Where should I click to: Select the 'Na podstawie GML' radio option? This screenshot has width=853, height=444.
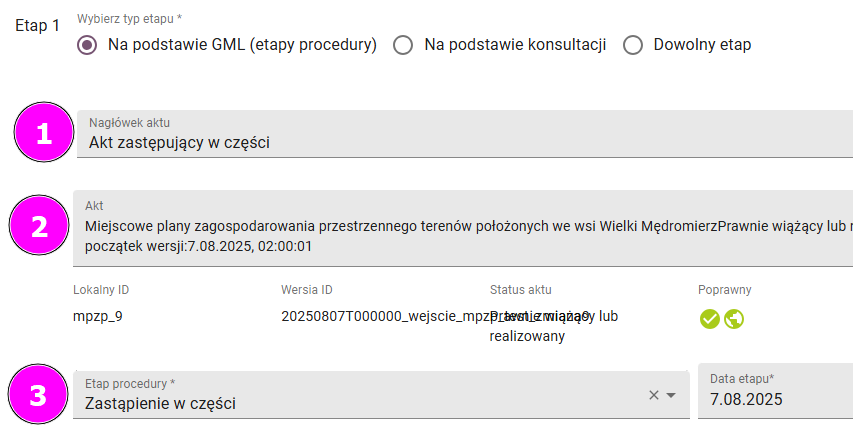[x=88, y=45]
